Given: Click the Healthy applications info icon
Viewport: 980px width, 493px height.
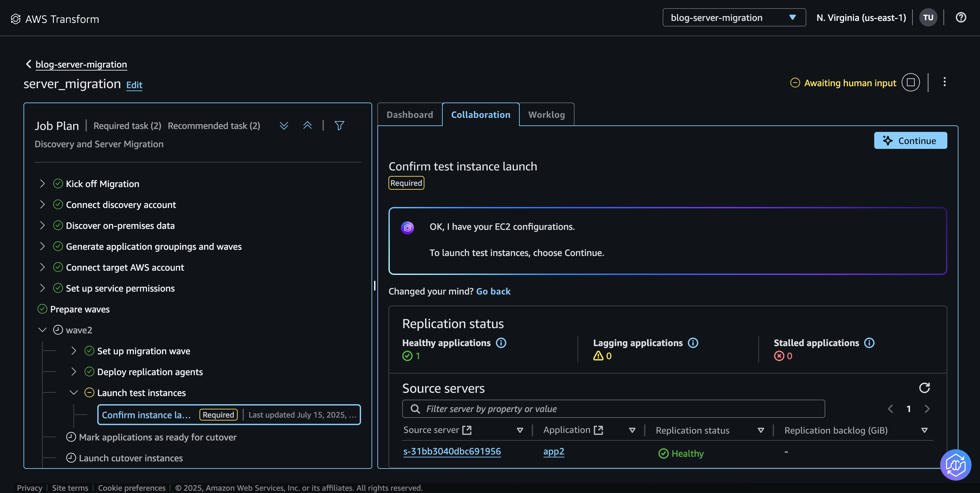Looking at the screenshot, I should pyautogui.click(x=501, y=343).
